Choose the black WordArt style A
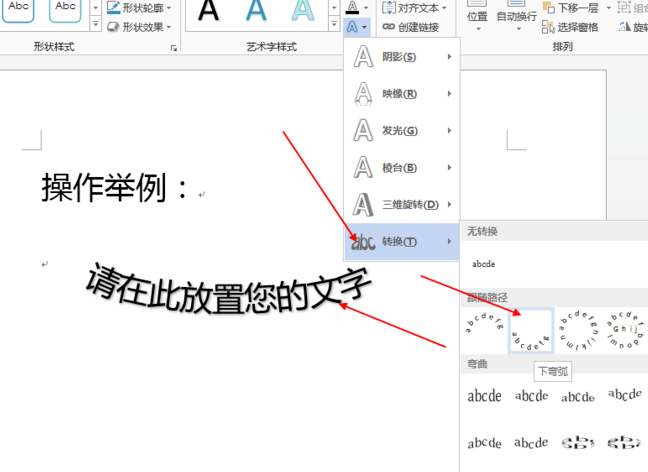Viewport: 648px width, 472px height. pyautogui.click(x=208, y=11)
